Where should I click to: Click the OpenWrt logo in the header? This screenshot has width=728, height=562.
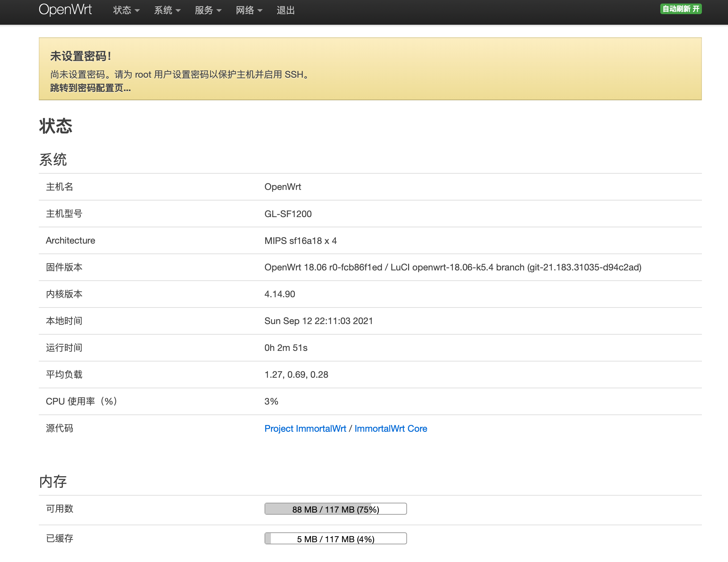65,10
